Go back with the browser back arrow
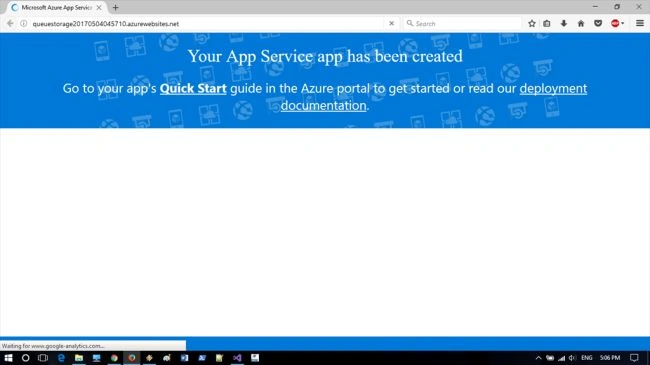This screenshot has width=650, height=365. click(x=10, y=24)
